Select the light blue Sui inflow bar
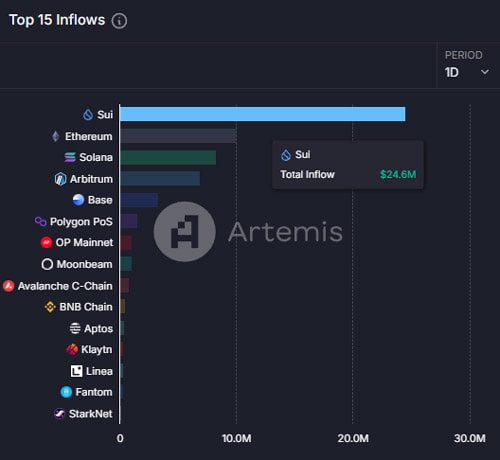This screenshot has height=460, width=500. (263, 114)
